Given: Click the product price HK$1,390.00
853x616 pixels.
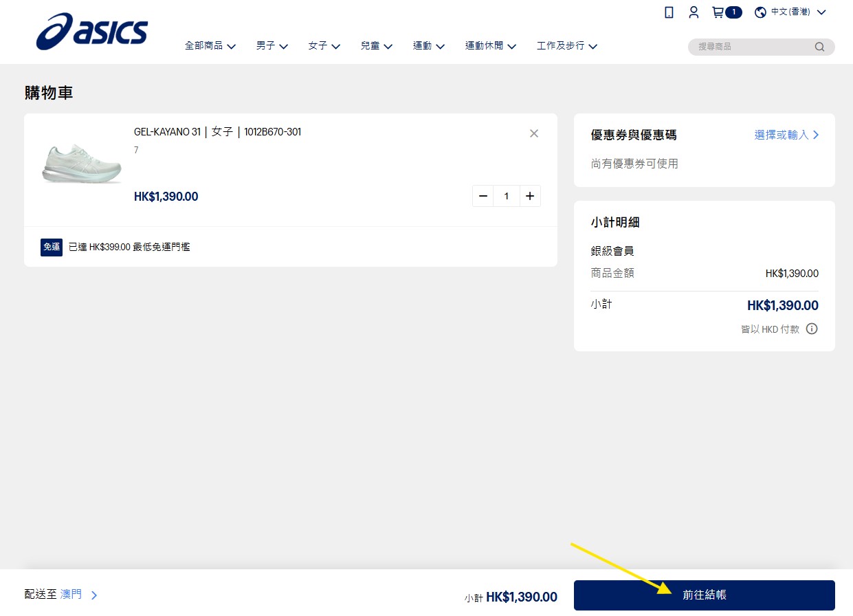Looking at the screenshot, I should coord(166,197).
